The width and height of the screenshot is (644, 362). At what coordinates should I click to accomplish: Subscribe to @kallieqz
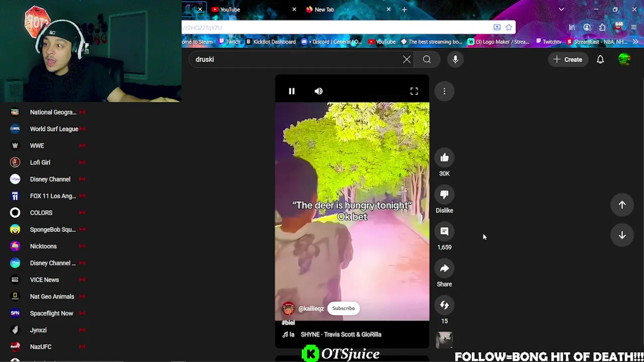[x=343, y=308]
